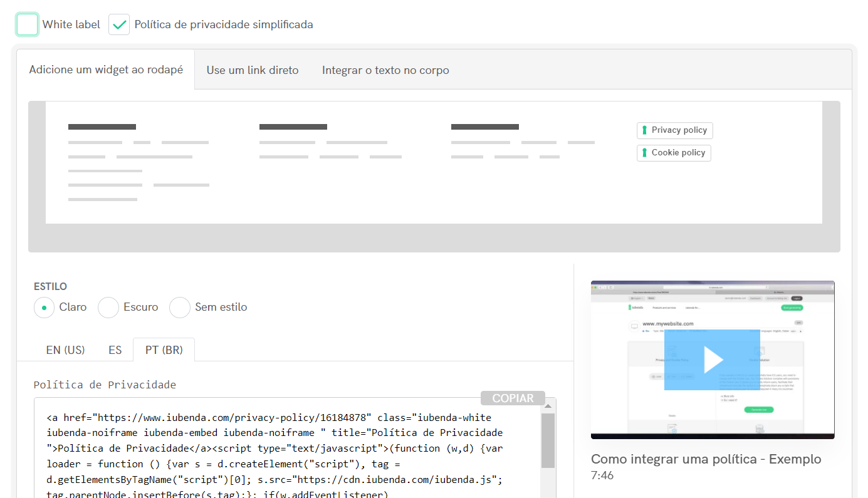
Task: Click the Cookie policy badge icon in preview
Action: pos(644,153)
